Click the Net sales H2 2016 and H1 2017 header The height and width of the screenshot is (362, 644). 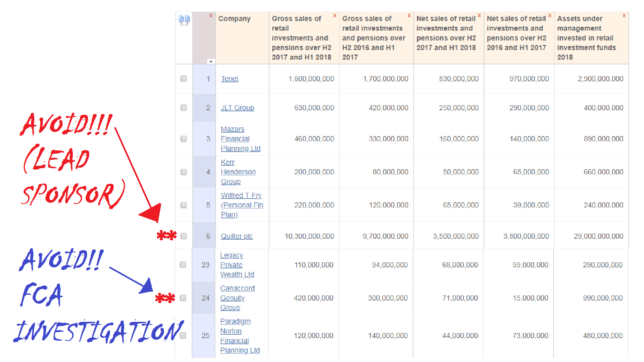click(519, 38)
